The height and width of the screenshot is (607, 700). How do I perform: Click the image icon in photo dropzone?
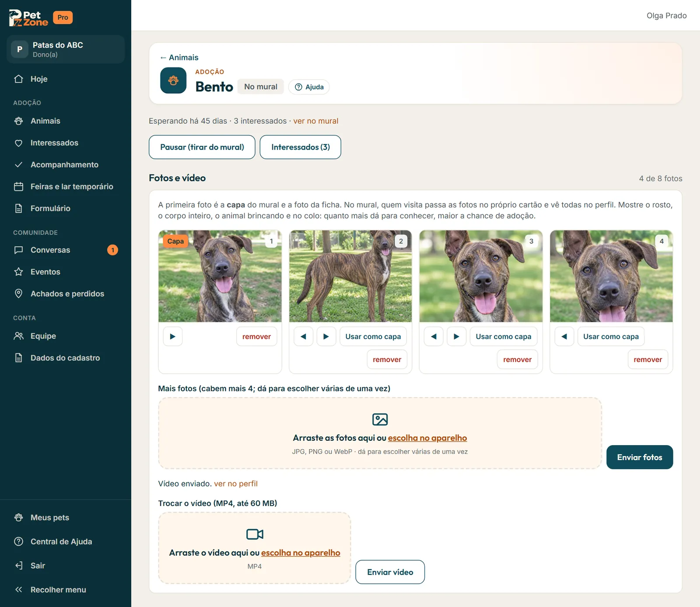click(x=380, y=419)
